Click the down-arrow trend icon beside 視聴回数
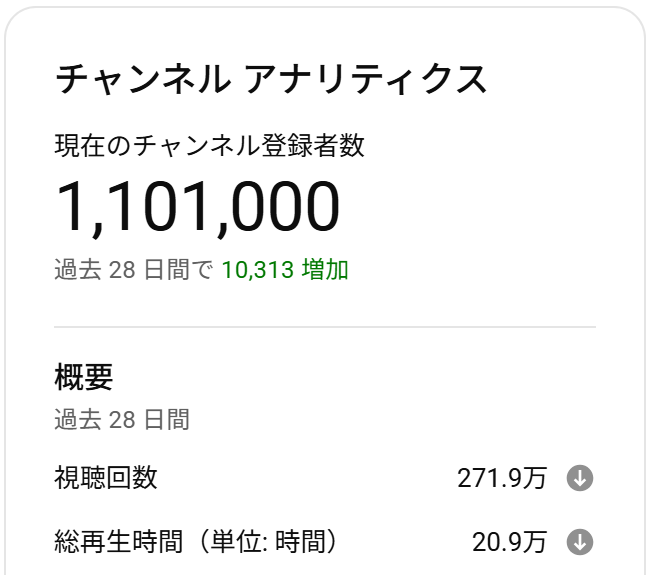 coord(580,478)
